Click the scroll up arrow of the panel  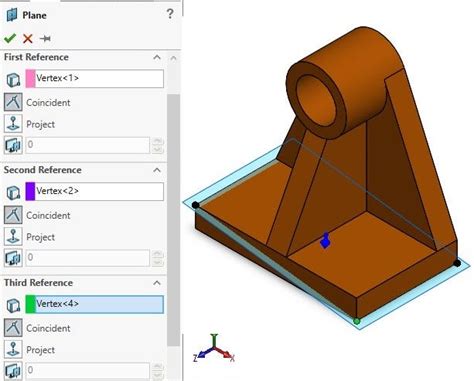(x=173, y=58)
